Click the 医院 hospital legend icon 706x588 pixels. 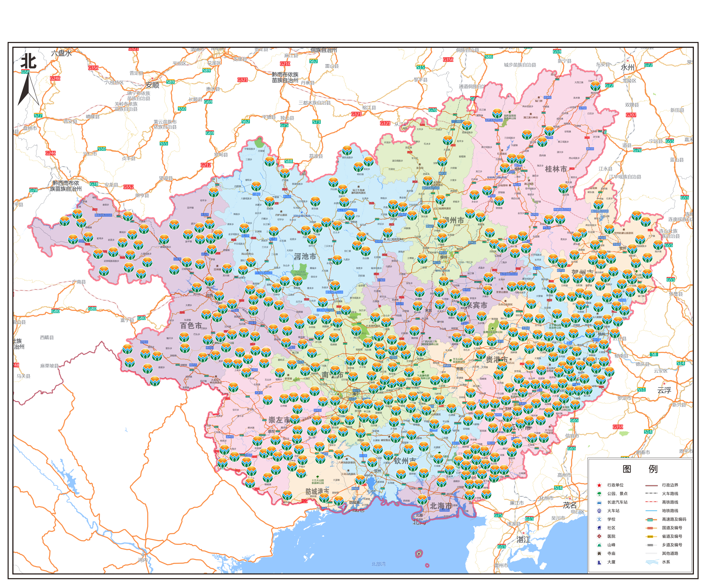click(x=599, y=536)
